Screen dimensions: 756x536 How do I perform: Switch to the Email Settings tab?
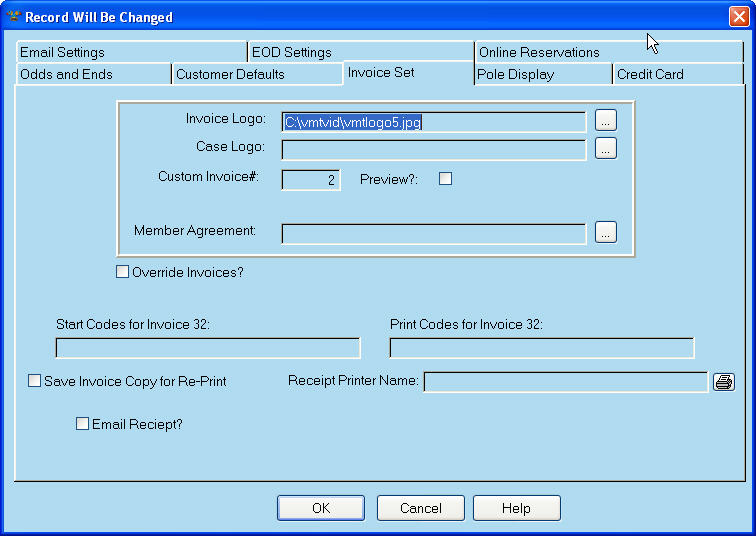pos(130,52)
